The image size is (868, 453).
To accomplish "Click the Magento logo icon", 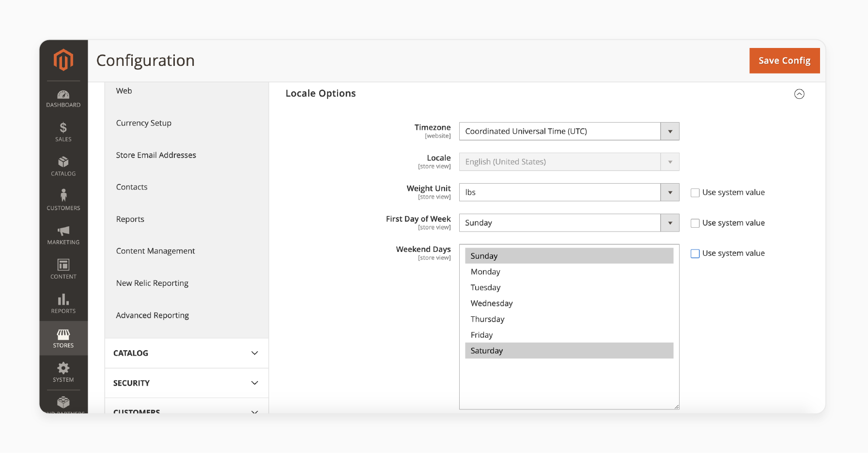I will coord(63,60).
